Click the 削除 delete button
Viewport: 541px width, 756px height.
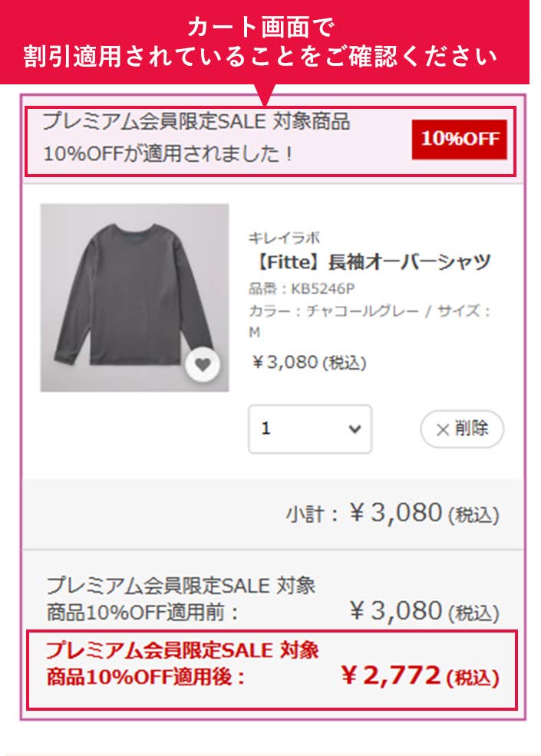(x=462, y=429)
